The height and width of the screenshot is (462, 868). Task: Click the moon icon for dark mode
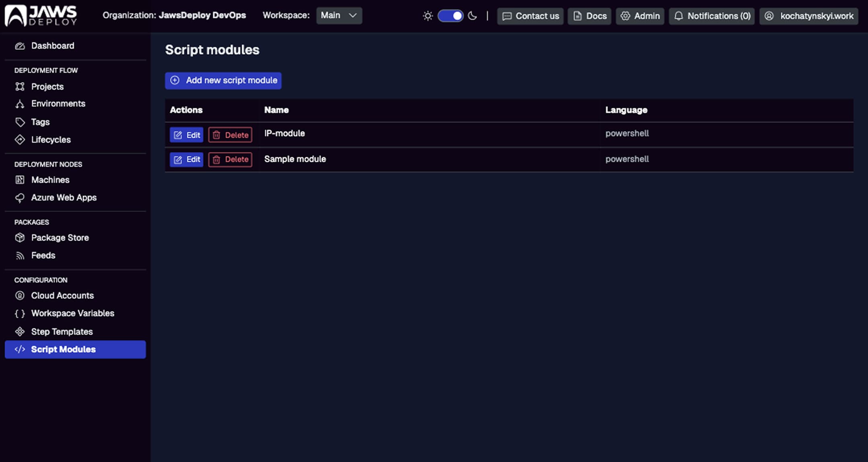472,16
